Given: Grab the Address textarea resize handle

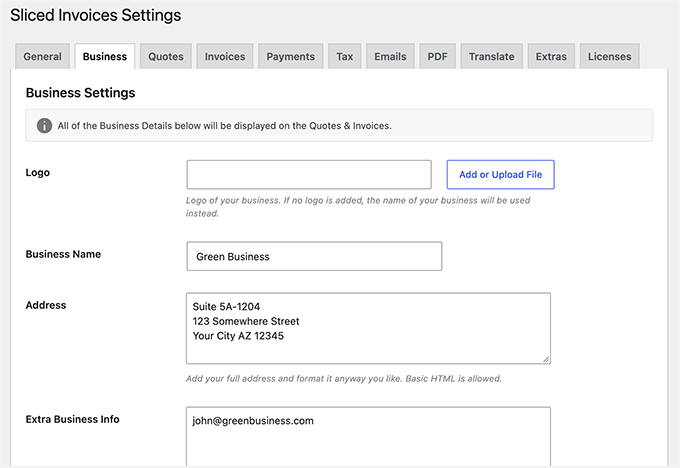Looking at the screenshot, I should coord(546,359).
